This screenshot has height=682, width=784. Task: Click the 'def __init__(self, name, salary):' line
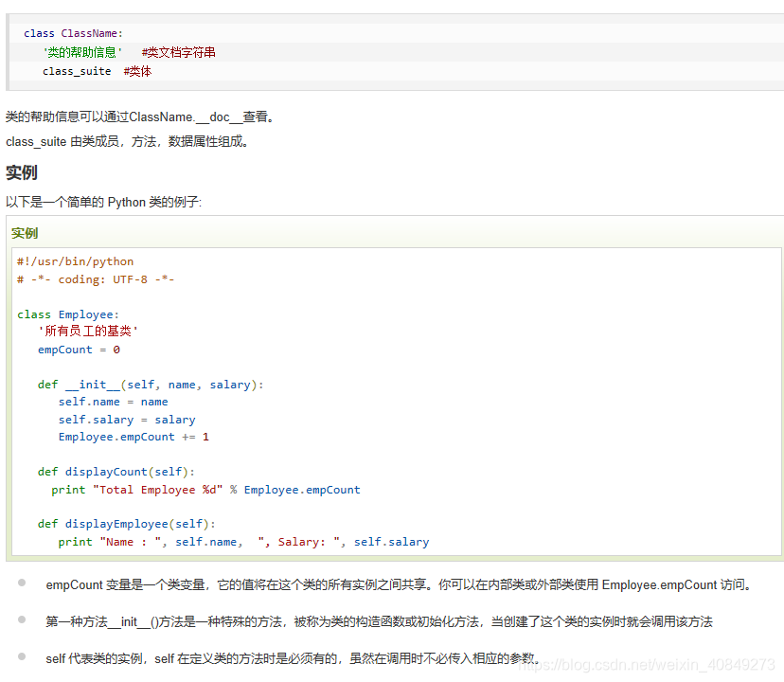coord(151,385)
